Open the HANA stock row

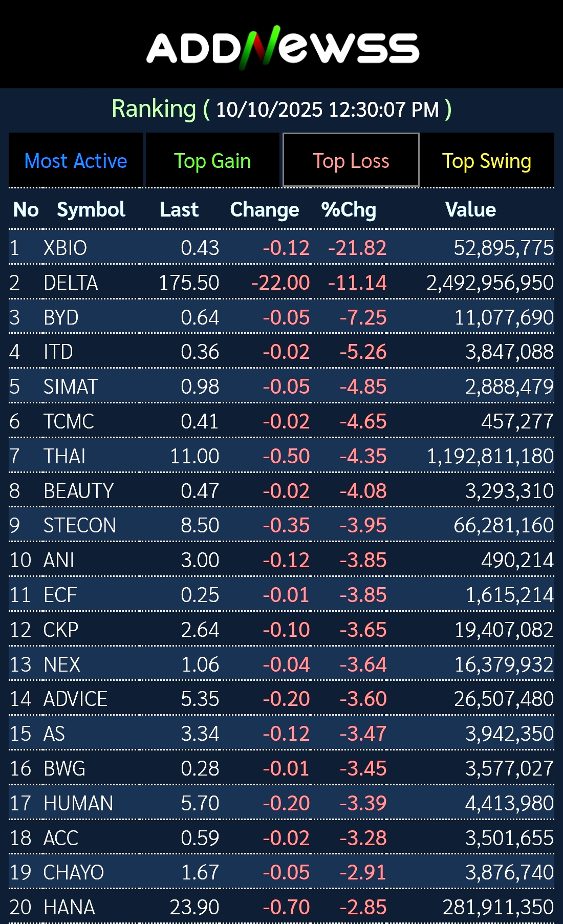pyautogui.click(x=69, y=907)
